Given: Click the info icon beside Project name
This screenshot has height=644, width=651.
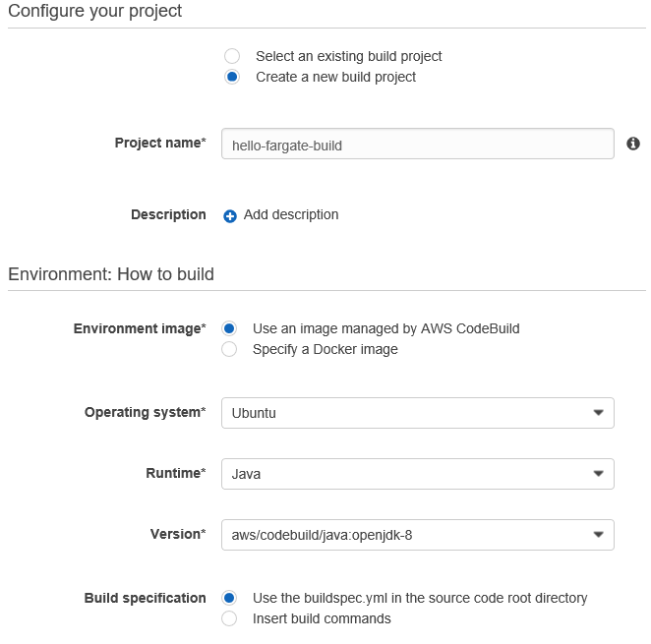Looking at the screenshot, I should click(x=633, y=144).
